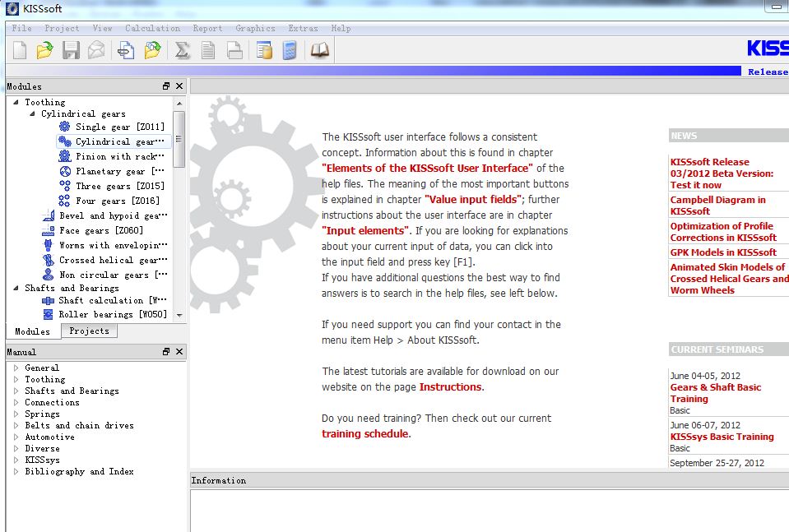The height and width of the screenshot is (532, 789).
Task: Open the Extras menu
Action: [x=303, y=29]
